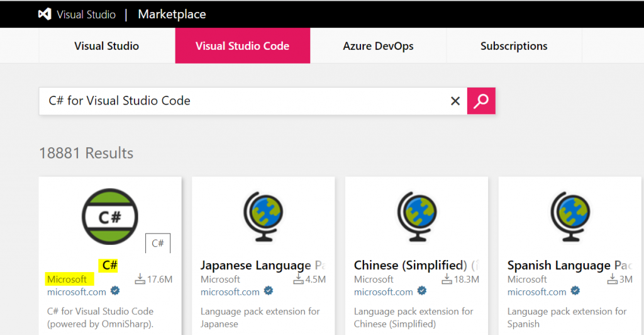Click verified badge on Spanish card
This screenshot has width=644, height=335.
575,291
